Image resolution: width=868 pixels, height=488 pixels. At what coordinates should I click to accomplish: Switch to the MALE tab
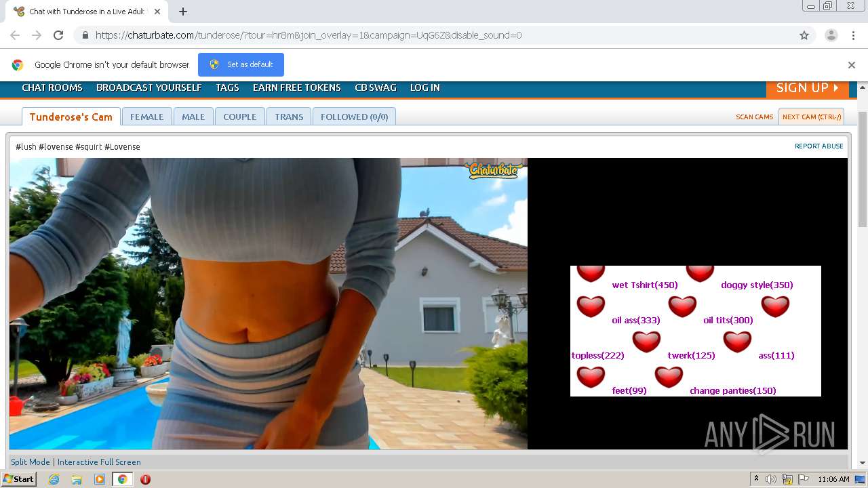(x=193, y=117)
